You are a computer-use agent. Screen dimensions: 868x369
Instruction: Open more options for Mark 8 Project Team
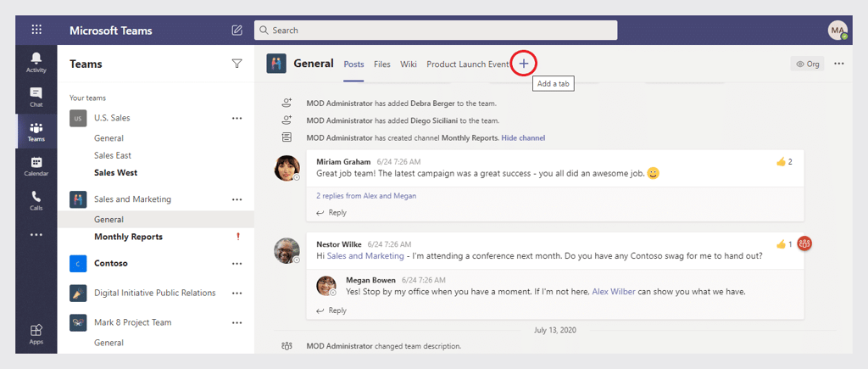coord(237,321)
